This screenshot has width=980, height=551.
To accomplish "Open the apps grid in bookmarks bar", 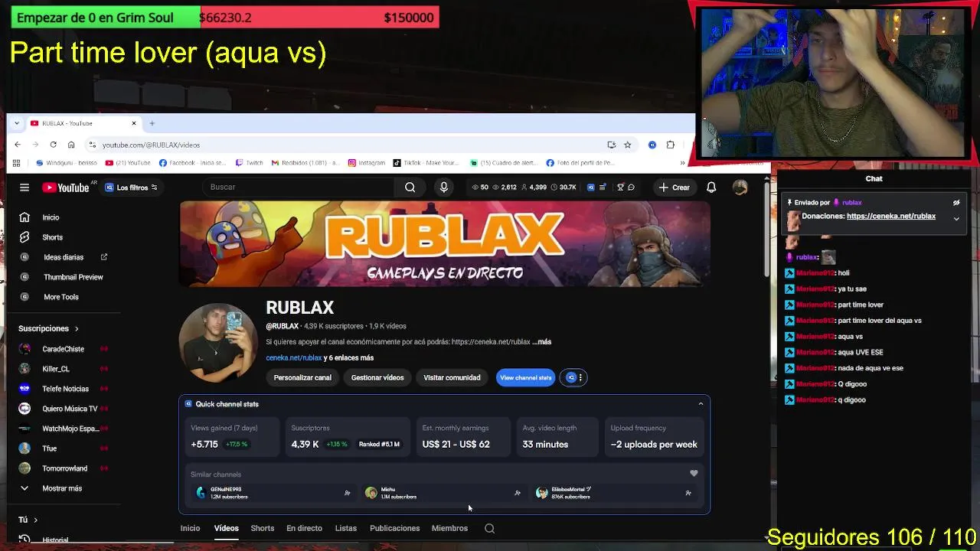I will pos(16,163).
